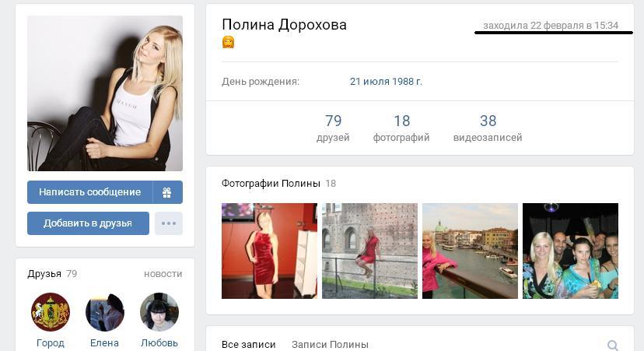Open the новости link in friends block
The width and height of the screenshot is (644, 351).
click(x=163, y=274)
